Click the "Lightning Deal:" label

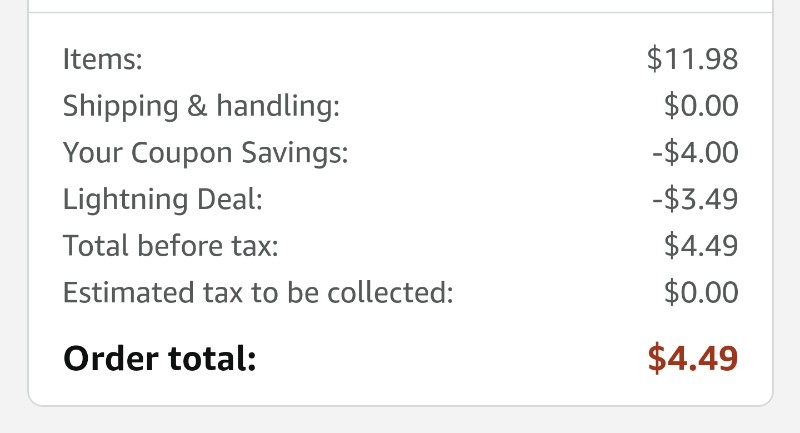[x=163, y=199]
